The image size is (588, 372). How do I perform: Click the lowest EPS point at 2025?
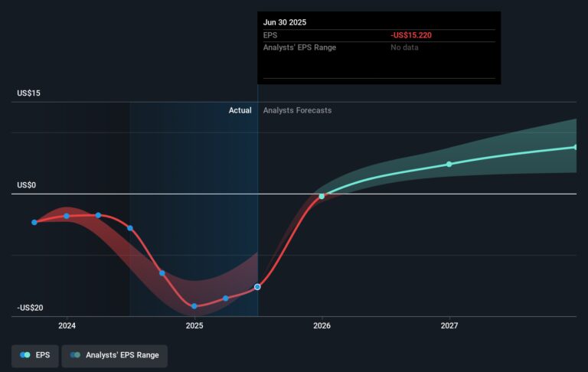[x=194, y=306]
